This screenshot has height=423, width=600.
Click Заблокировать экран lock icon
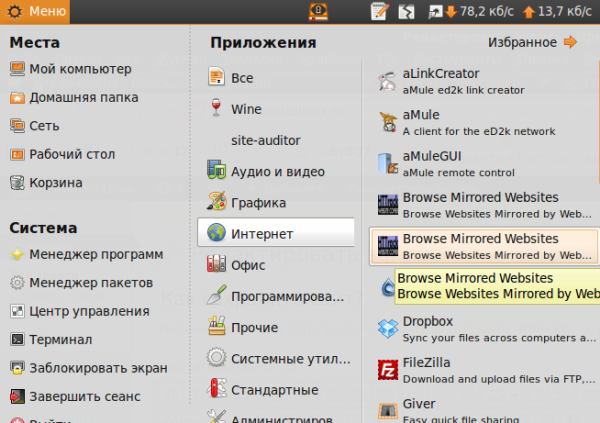point(17,368)
